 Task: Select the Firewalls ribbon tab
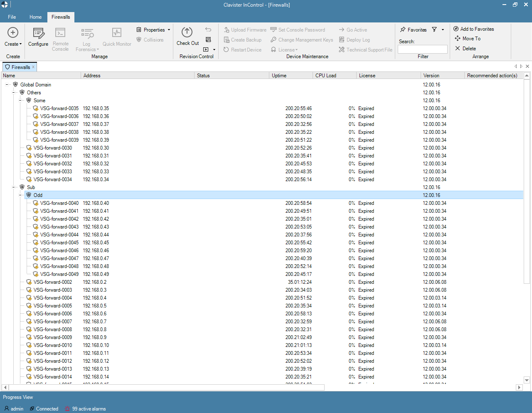tap(61, 17)
